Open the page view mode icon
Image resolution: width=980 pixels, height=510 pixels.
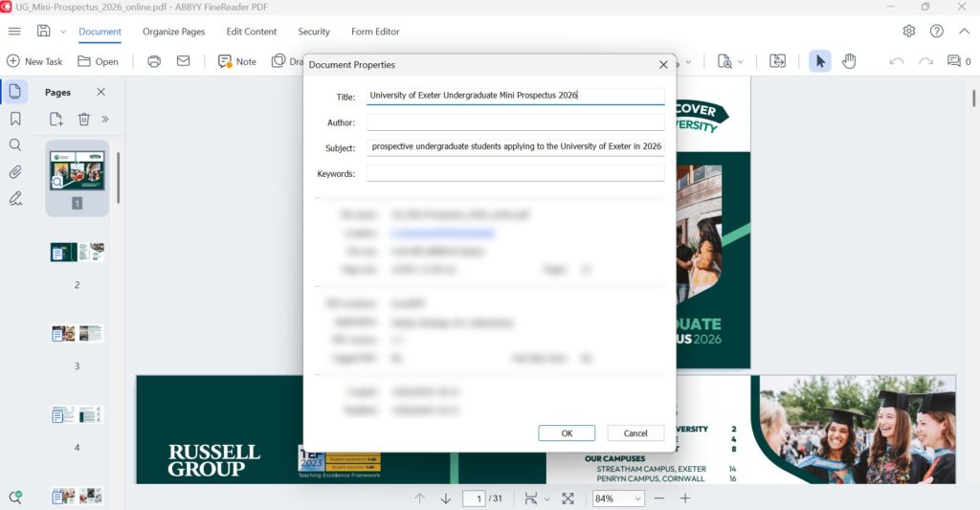[x=530, y=499]
